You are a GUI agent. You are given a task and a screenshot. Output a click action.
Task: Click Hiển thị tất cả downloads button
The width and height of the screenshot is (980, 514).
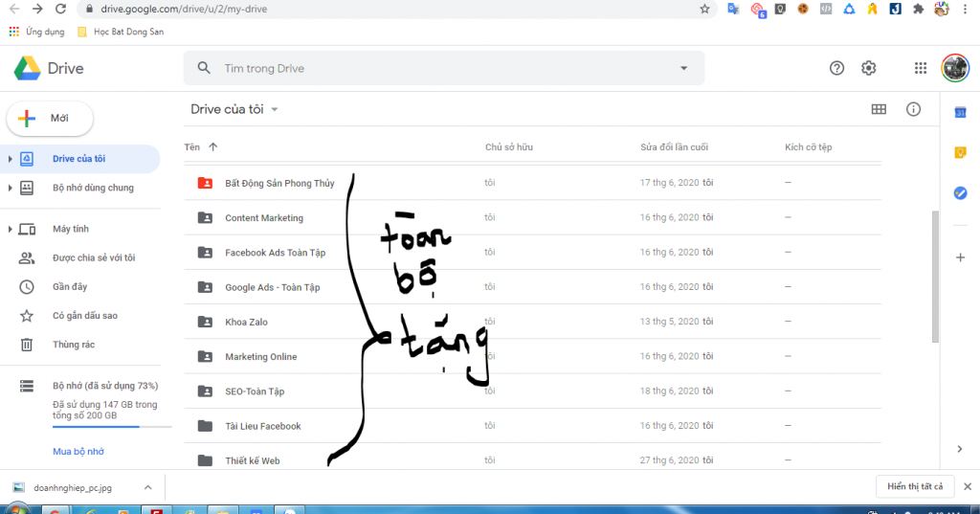click(x=915, y=486)
